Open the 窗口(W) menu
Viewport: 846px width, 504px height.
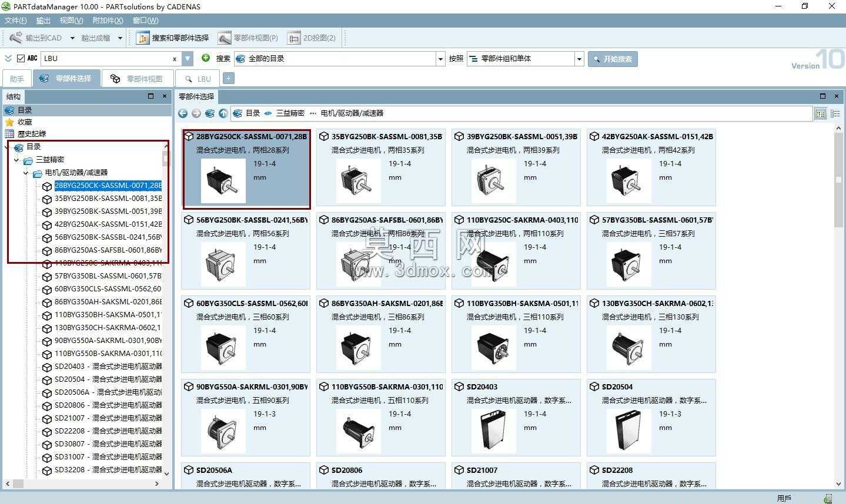pyautogui.click(x=145, y=21)
